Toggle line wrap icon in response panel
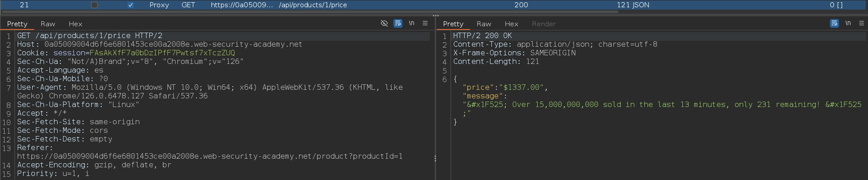The height and width of the screenshot is (180, 868). (834, 23)
